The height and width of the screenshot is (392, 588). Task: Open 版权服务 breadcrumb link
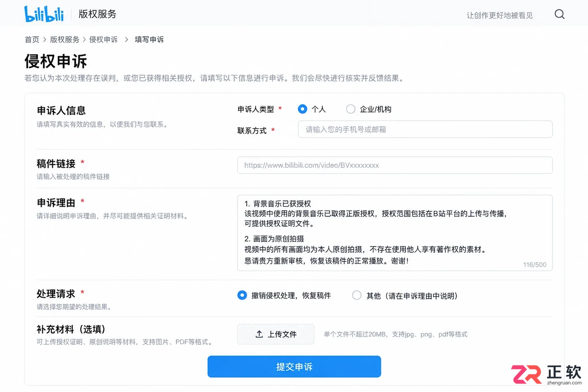point(65,40)
